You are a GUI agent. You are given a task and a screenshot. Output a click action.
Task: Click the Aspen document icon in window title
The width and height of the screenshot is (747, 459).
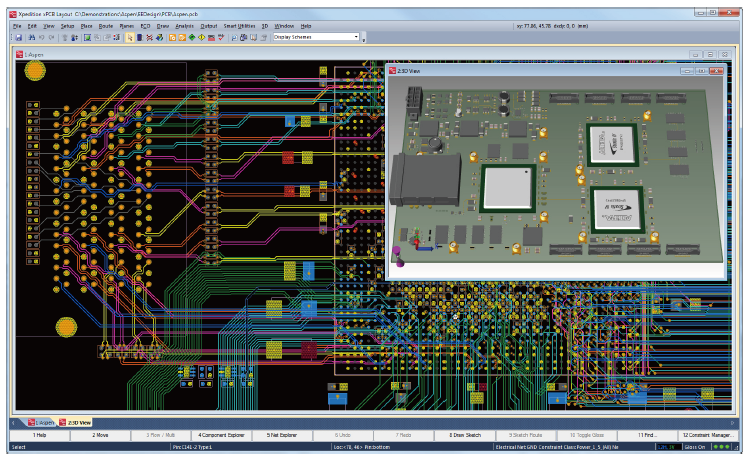coord(18,53)
